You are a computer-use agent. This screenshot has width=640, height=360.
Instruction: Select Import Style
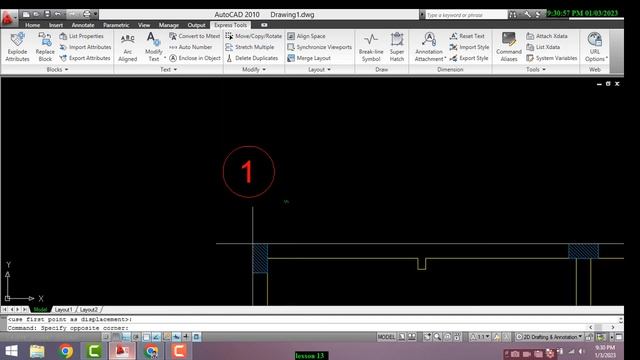pos(469,47)
